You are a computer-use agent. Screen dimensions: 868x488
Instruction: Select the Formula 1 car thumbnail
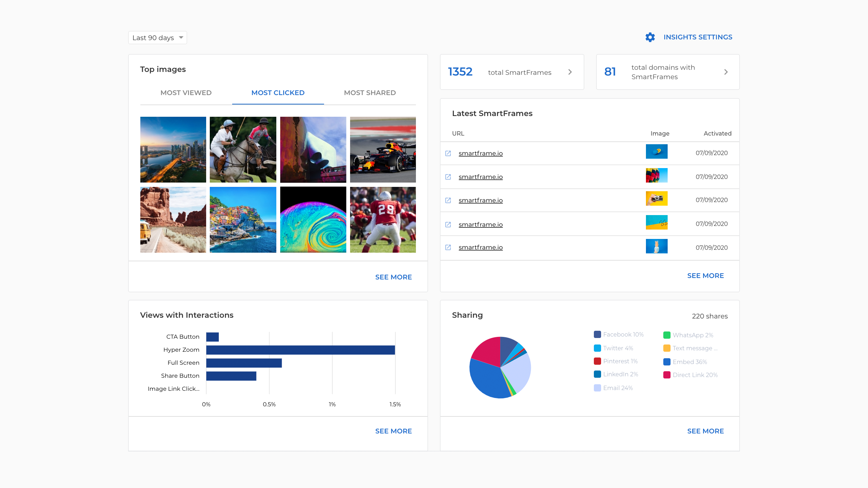click(382, 149)
